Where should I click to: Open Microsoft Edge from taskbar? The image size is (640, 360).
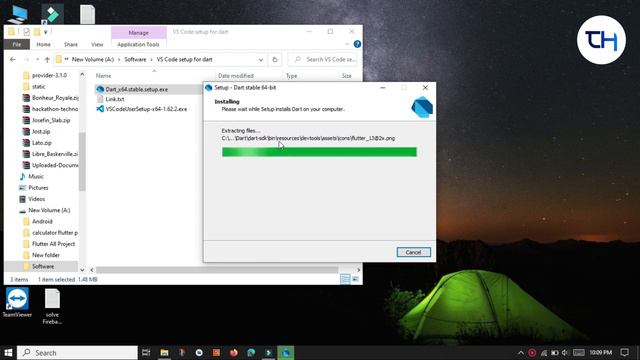point(251,353)
